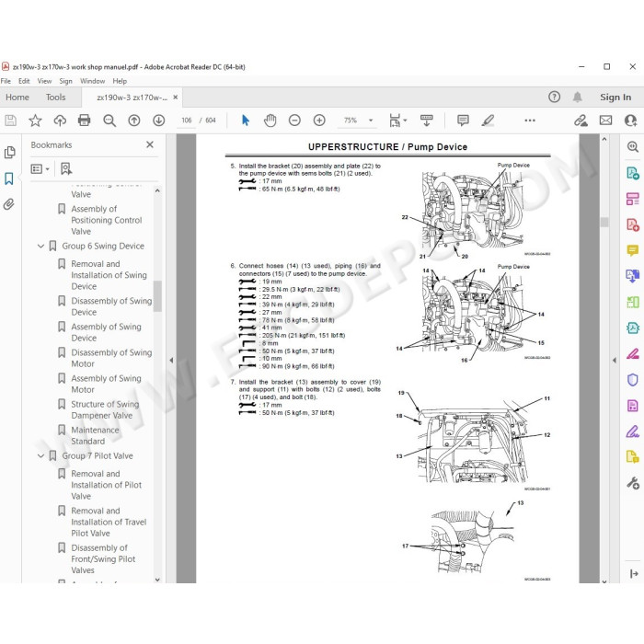Go to previous page arrow
The height and width of the screenshot is (644, 644).
tap(134, 121)
